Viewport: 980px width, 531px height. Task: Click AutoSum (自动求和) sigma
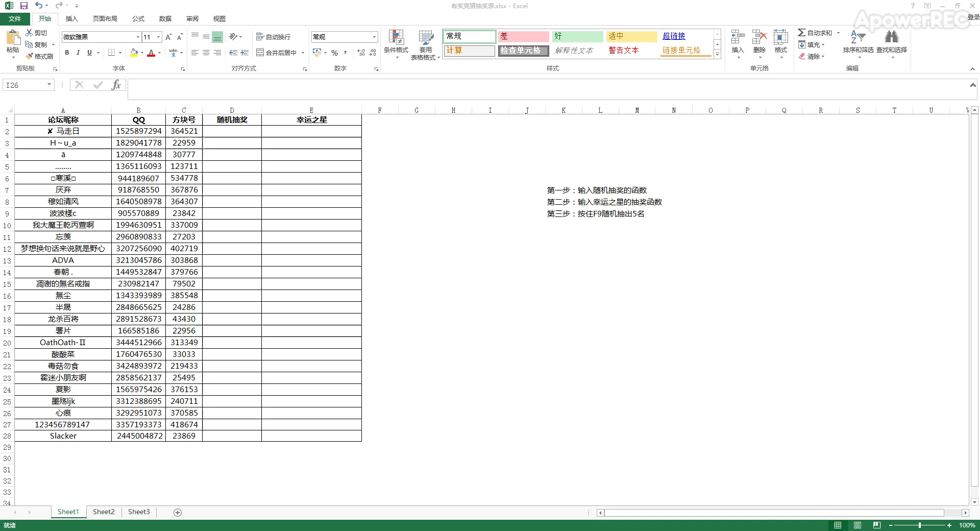tap(815, 33)
